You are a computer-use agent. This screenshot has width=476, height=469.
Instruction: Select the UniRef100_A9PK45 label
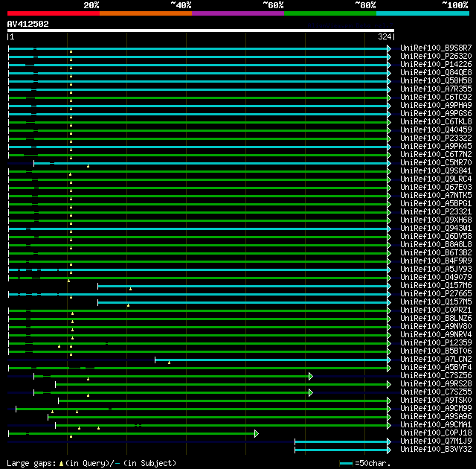pyautogui.click(x=436, y=147)
